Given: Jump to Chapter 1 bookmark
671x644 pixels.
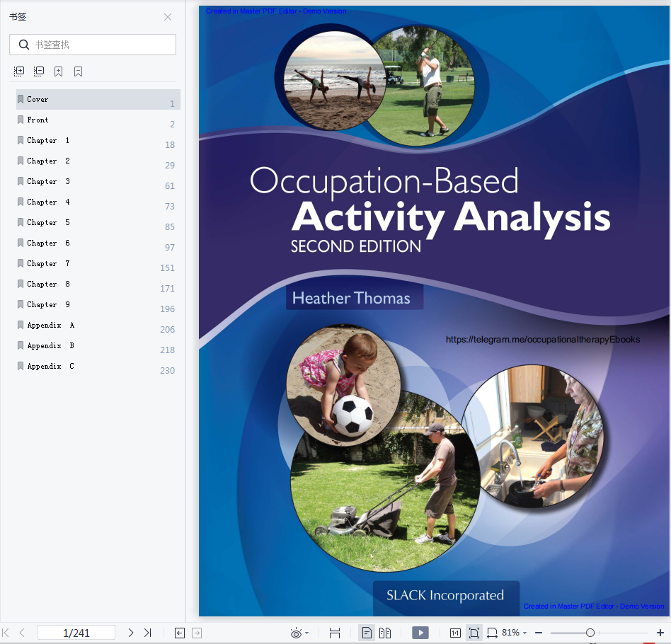Looking at the screenshot, I should pyautogui.click(x=98, y=140).
